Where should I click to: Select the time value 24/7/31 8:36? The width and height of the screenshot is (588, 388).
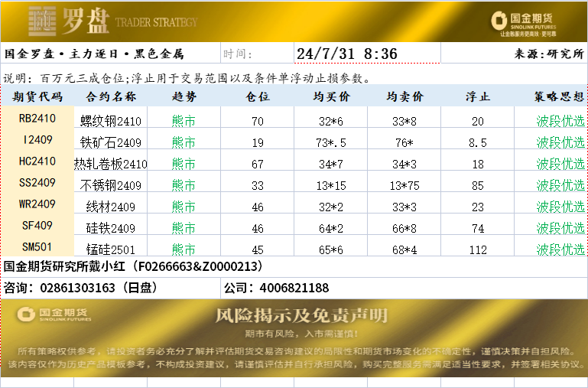coord(347,54)
